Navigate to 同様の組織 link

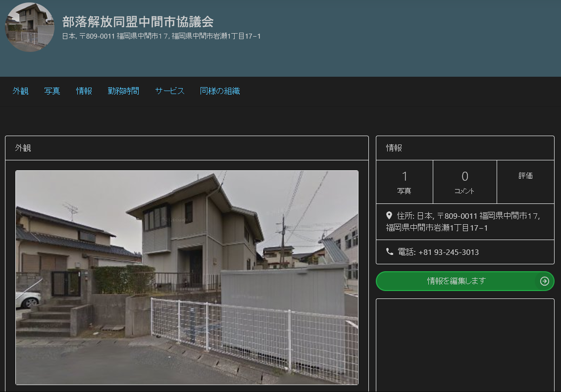(220, 91)
